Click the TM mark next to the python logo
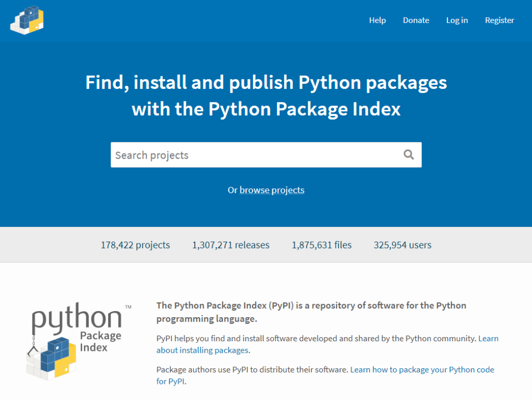This screenshot has height=400, width=532. [x=128, y=307]
